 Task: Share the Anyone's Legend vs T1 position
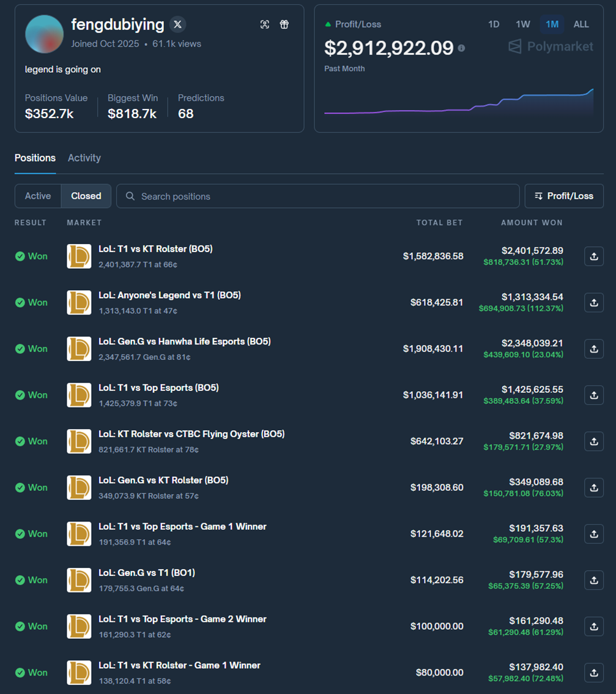tap(593, 302)
